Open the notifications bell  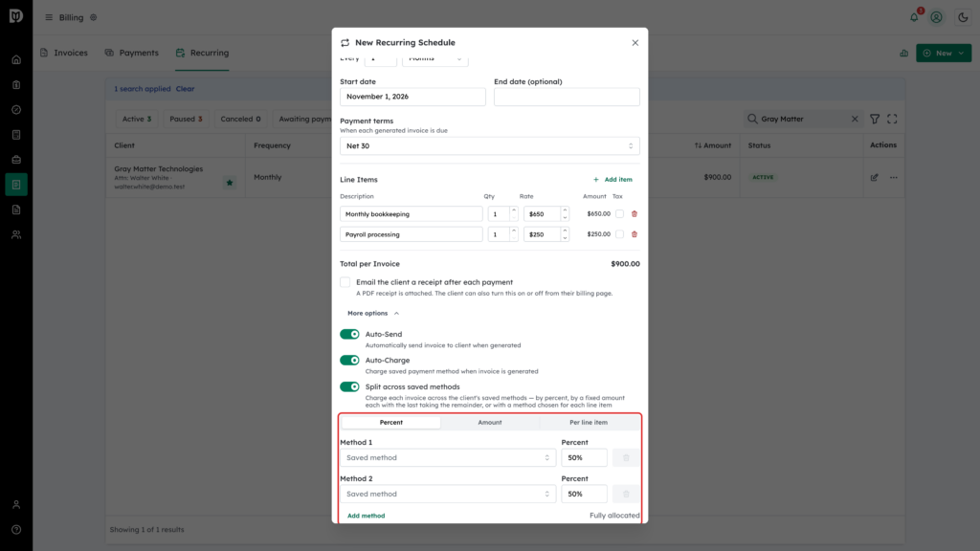914,17
